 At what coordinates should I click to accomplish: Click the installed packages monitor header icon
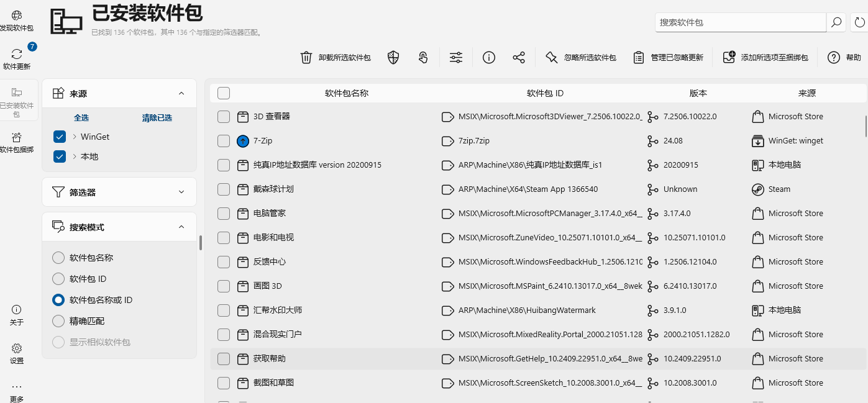(66, 22)
